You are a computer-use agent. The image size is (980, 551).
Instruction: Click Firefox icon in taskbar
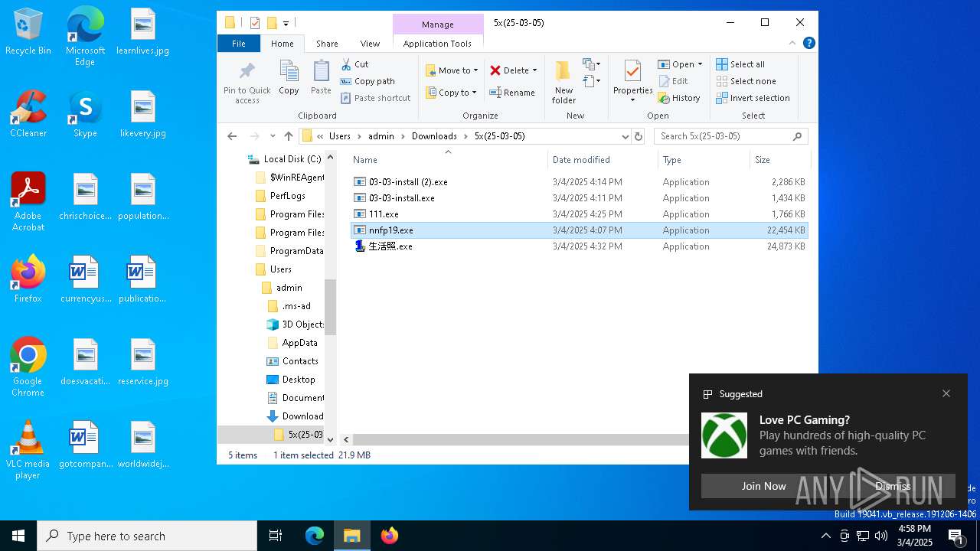click(x=390, y=536)
